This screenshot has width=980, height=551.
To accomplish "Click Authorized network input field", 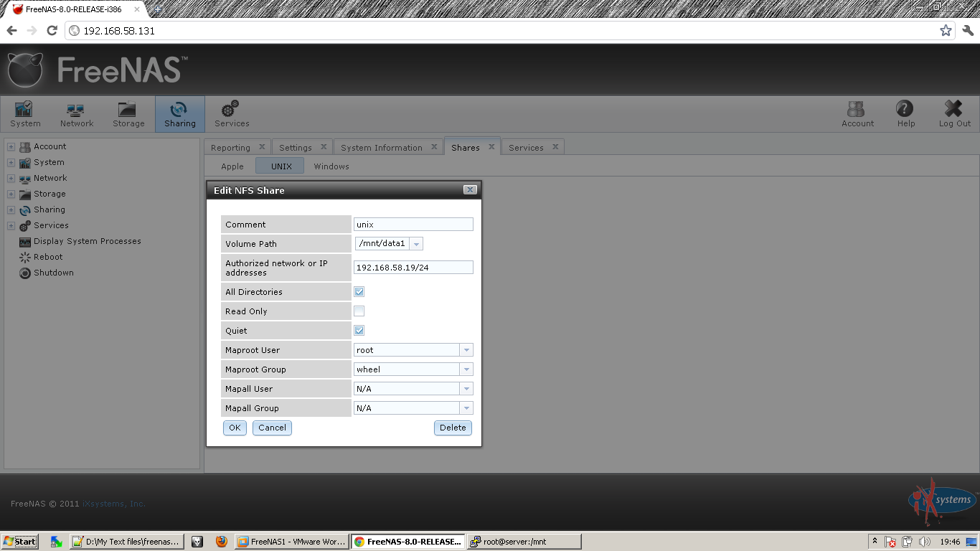I will point(413,268).
